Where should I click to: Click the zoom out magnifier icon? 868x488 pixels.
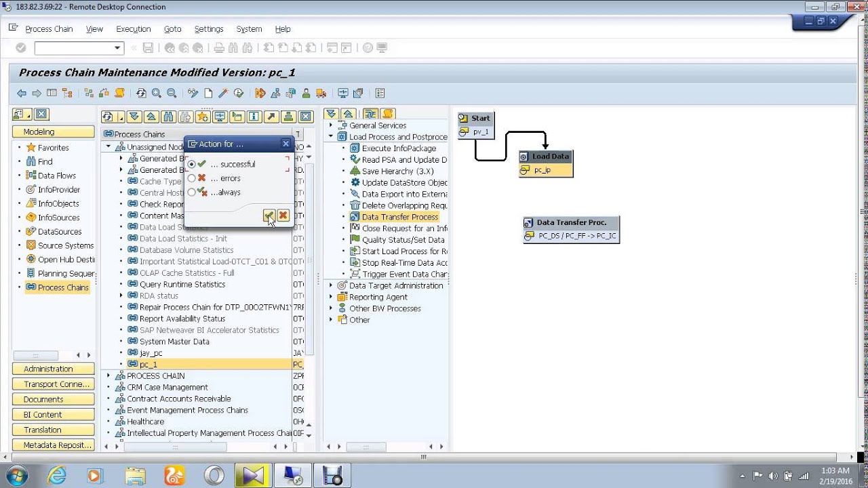pyautogui.click(x=172, y=94)
